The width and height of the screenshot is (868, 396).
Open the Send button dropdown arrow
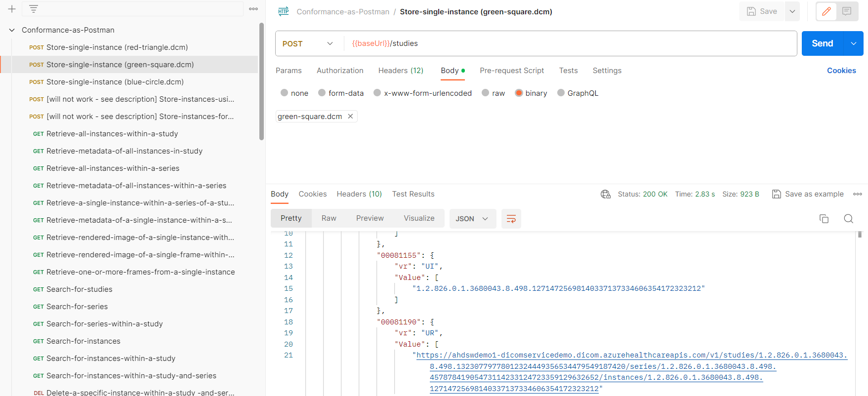click(x=854, y=43)
